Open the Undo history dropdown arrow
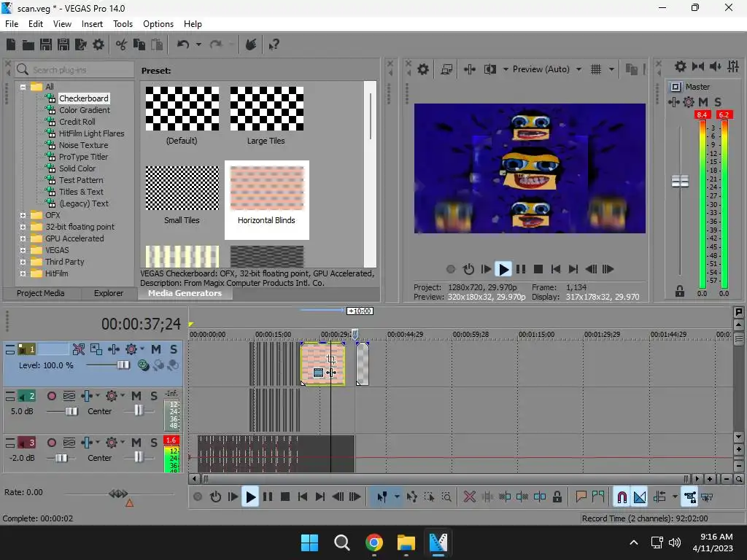This screenshot has width=747, height=560. pyautogui.click(x=198, y=44)
